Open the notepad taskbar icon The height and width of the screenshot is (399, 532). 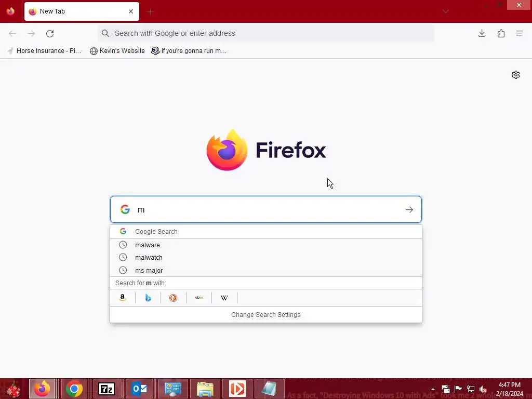tap(269, 389)
